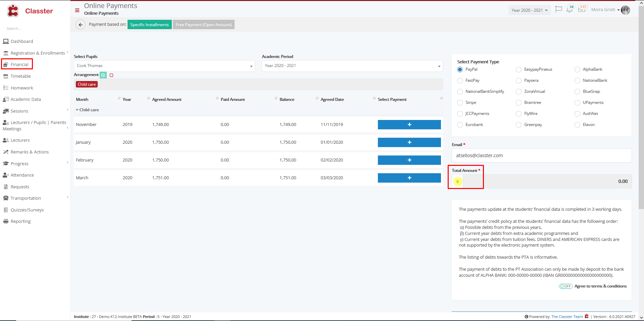644x321 pixels.
Task: Select the Braintree radio button
Action: pyautogui.click(x=519, y=103)
